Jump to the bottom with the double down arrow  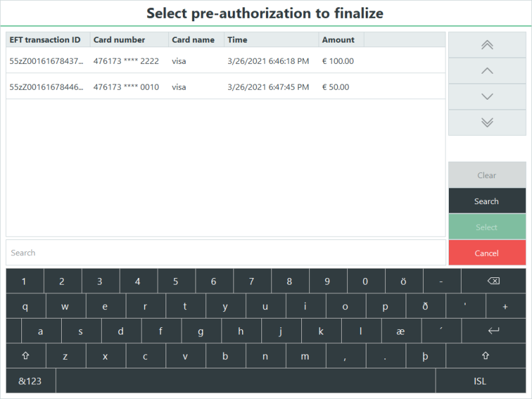pyautogui.click(x=487, y=122)
